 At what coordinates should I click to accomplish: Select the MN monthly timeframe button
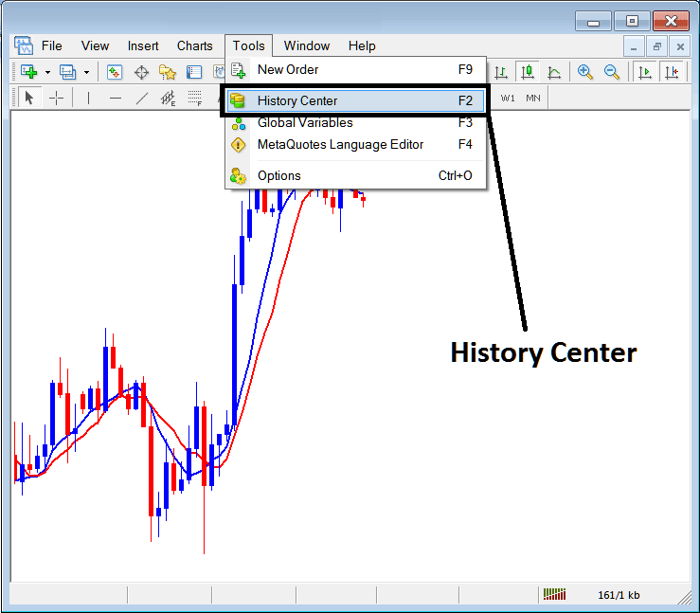533,98
